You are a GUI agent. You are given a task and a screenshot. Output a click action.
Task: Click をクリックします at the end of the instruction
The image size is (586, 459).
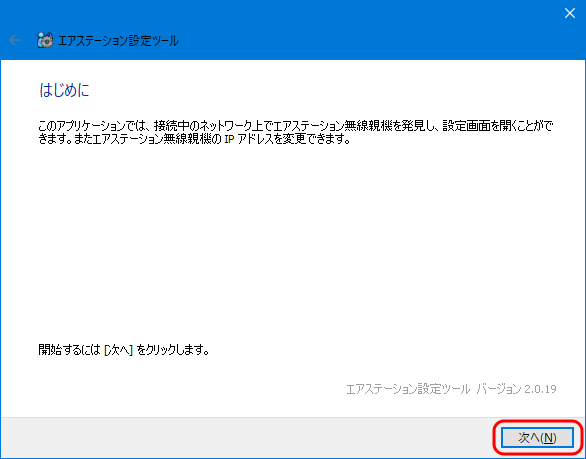pyautogui.click(x=173, y=350)
